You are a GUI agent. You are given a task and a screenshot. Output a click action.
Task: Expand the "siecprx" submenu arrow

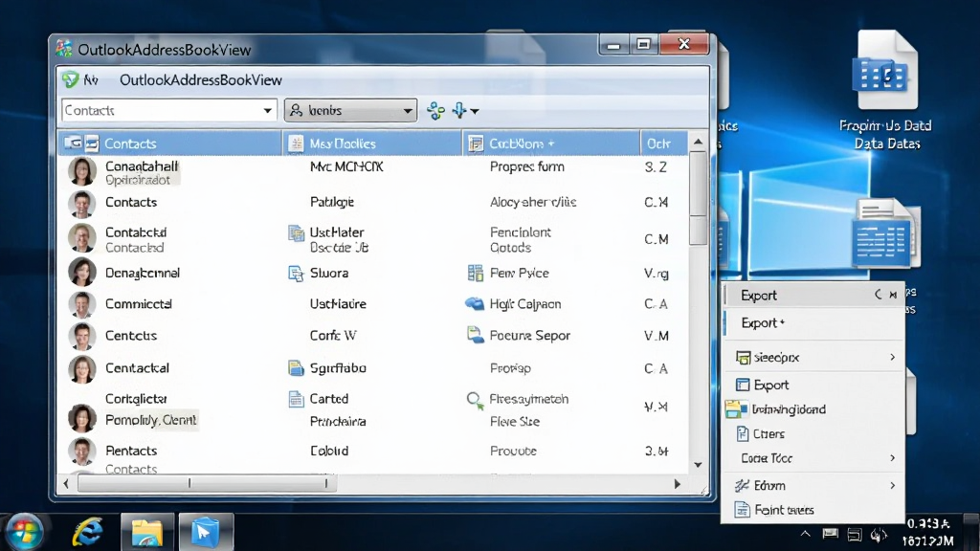pos(893,358)
